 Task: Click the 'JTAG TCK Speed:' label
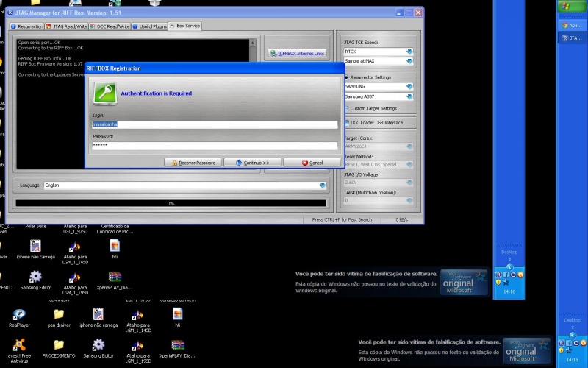click(x=361, y=43)
